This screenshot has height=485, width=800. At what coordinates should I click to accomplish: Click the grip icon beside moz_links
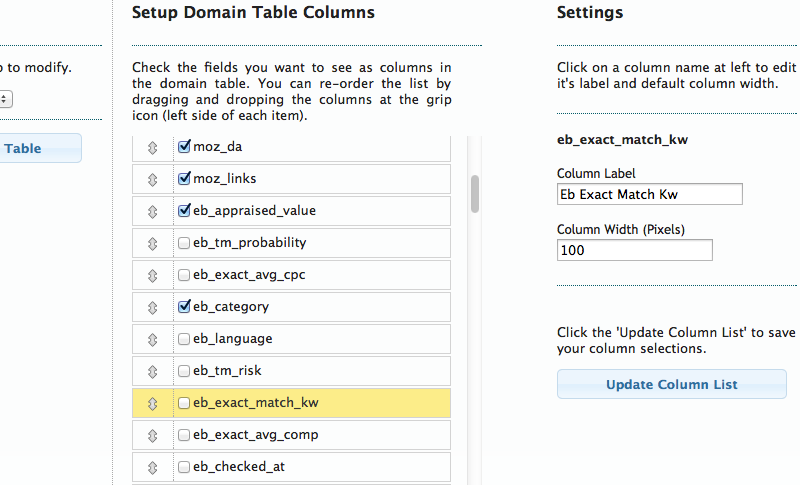point(153,180)
